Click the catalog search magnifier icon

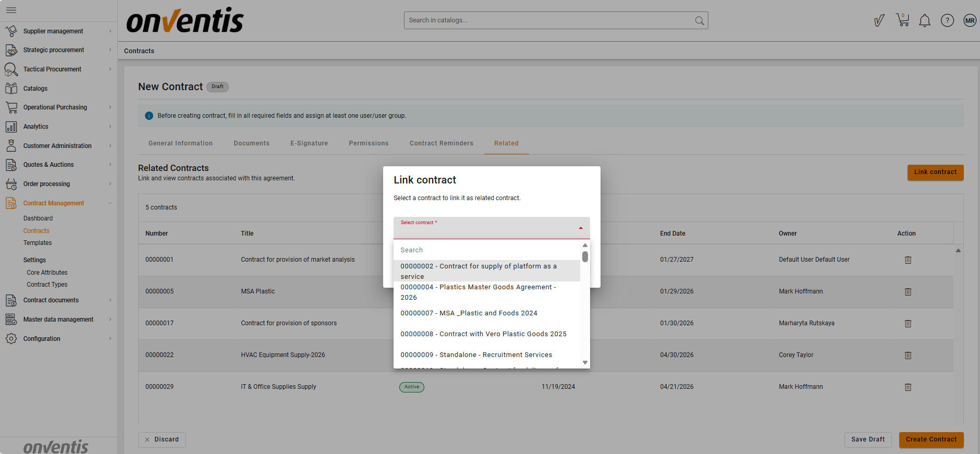(x=699, y=20)
